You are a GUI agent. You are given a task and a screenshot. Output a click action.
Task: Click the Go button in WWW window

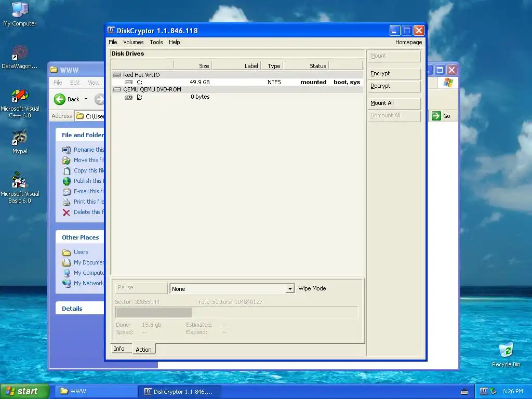tap(442, 116)
